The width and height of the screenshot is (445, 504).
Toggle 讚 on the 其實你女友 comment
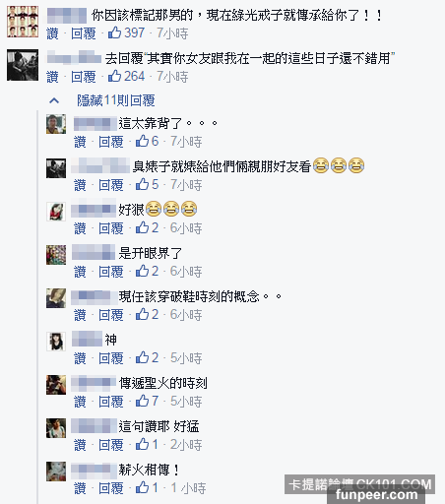point(52,77)
